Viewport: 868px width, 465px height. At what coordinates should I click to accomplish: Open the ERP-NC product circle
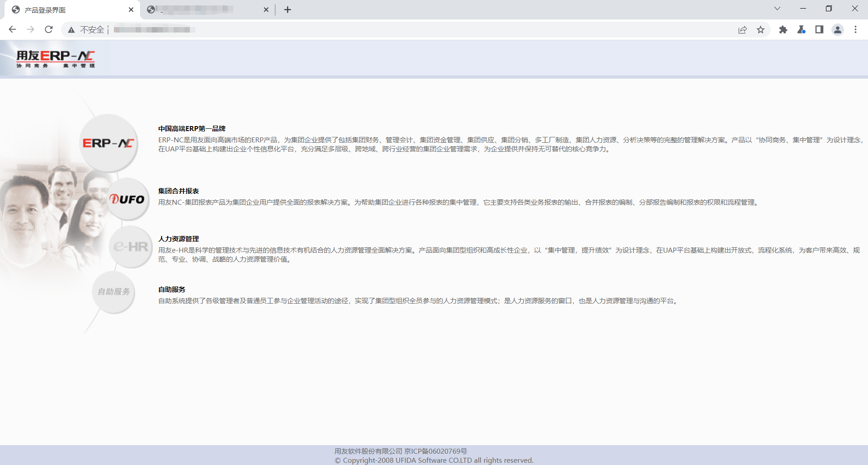tap(108, 143)
